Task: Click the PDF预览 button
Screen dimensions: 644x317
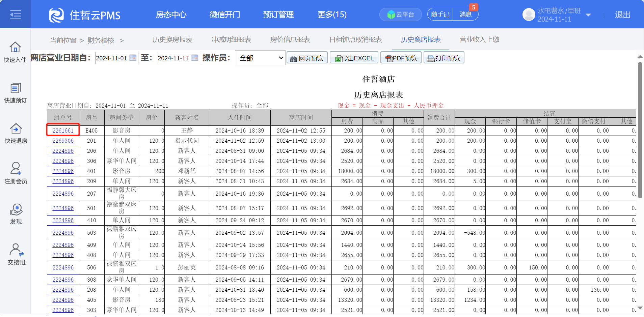Action: tap(401, 58)
